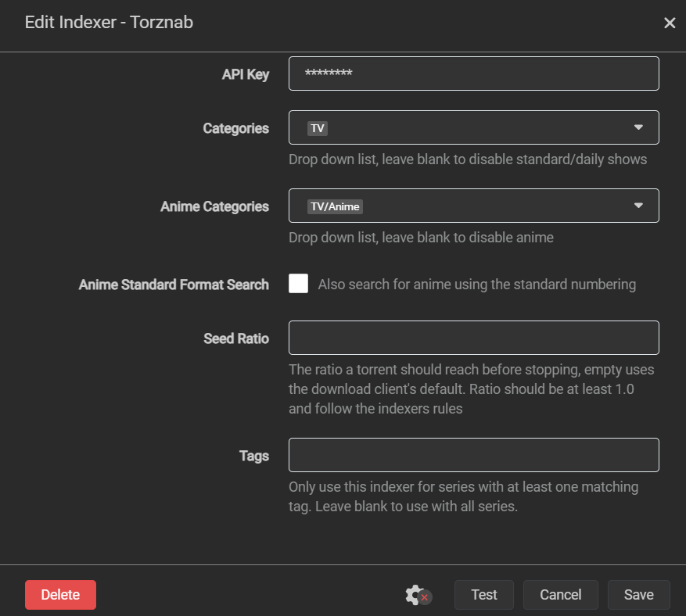Viewport: 686px width, 616px height.
Task: Toggle advanced settings gear icon
Action: 416,595
